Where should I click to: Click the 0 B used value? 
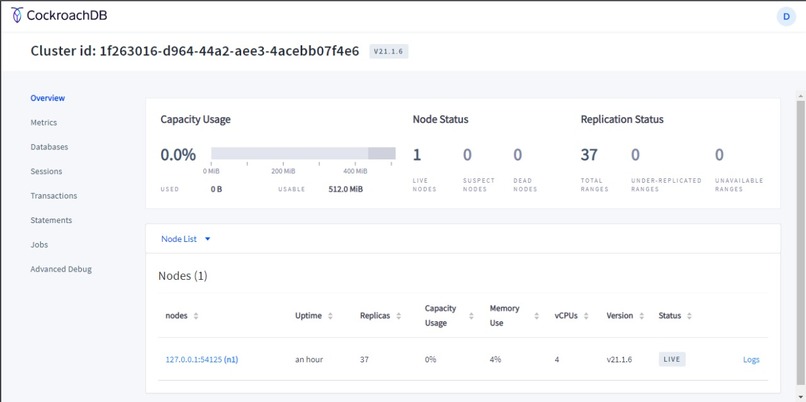216,189
